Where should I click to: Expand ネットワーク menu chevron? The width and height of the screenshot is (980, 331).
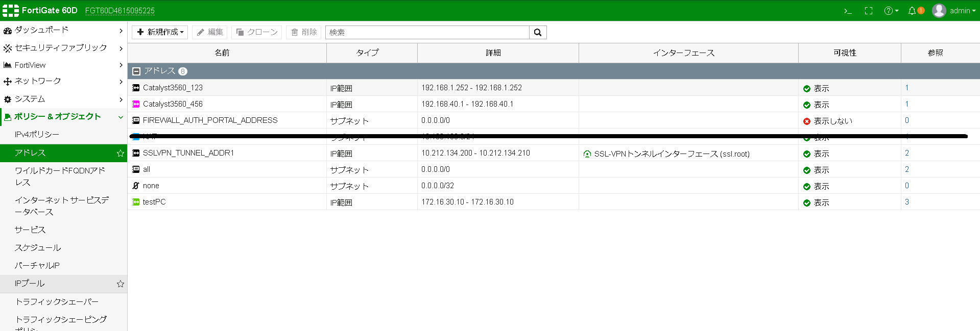click(x=121, y=82)
